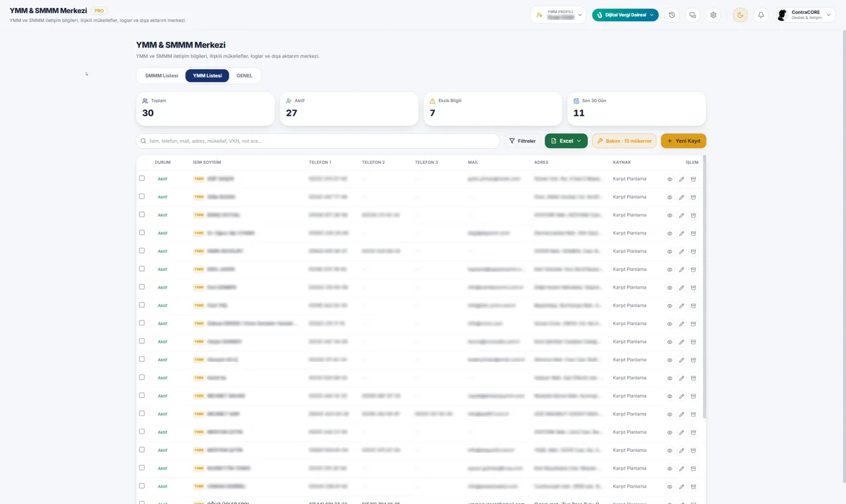Click the screens/devices icon in header
Viewport: 846px width, 504px height.
click(x=693, y=15)
